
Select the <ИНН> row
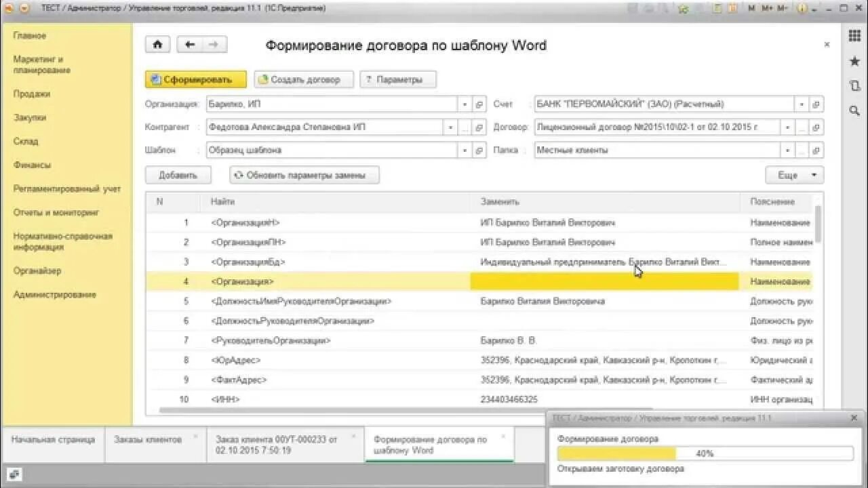point(479,399)
